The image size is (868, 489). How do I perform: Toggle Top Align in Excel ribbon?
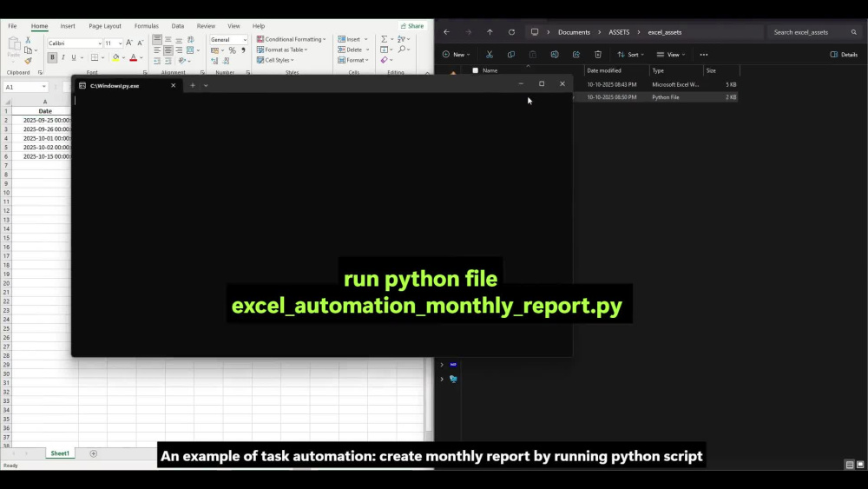point(157,40)
